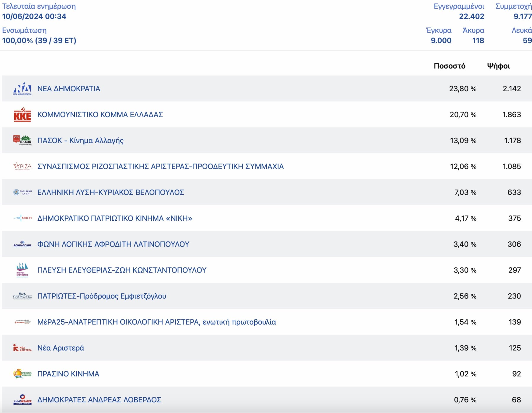
Task: Click the 1.863 votes value
Action: [x=512, y=115]
